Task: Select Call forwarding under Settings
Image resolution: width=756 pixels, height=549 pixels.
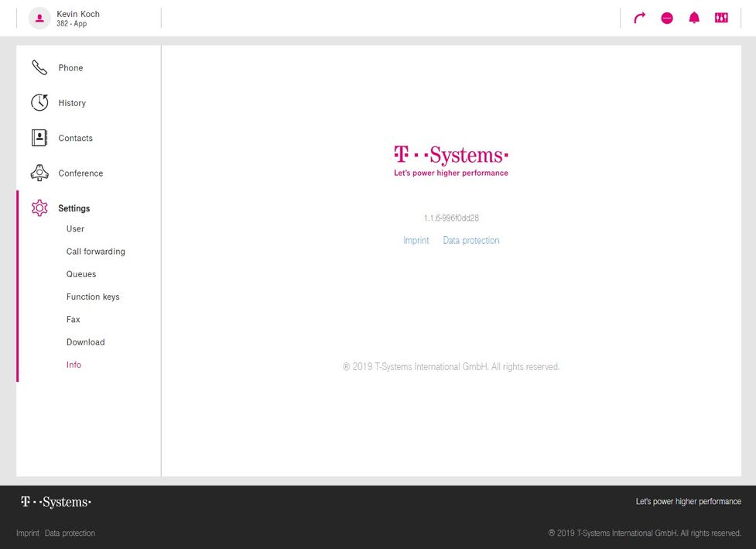Action: 95,252
